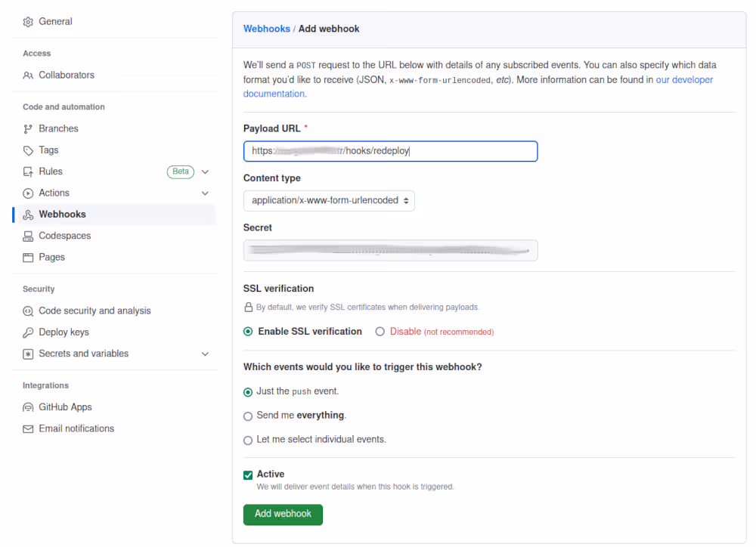756x547 pixels.
Task: Click the Webhooks breadcrumb link
Action: coord(266,29)
